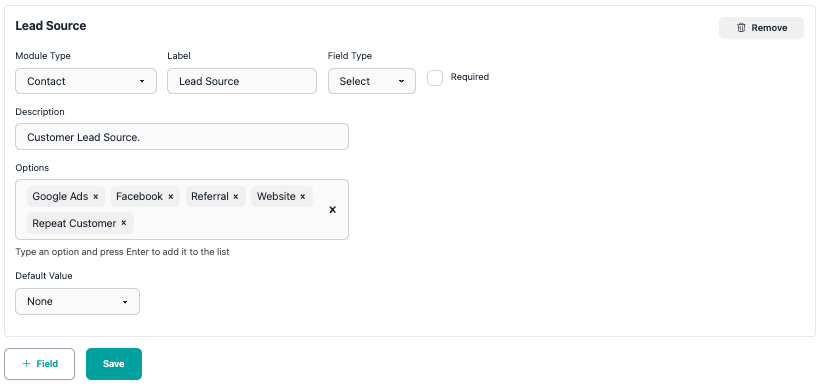
Task: Focus the Label input with Lead Source
Action: [242, 81]
